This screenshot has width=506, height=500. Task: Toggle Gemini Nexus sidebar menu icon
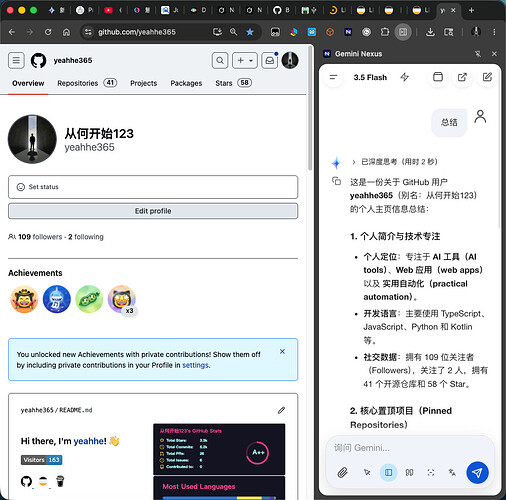pyautogui.click(x=333, y=77)
